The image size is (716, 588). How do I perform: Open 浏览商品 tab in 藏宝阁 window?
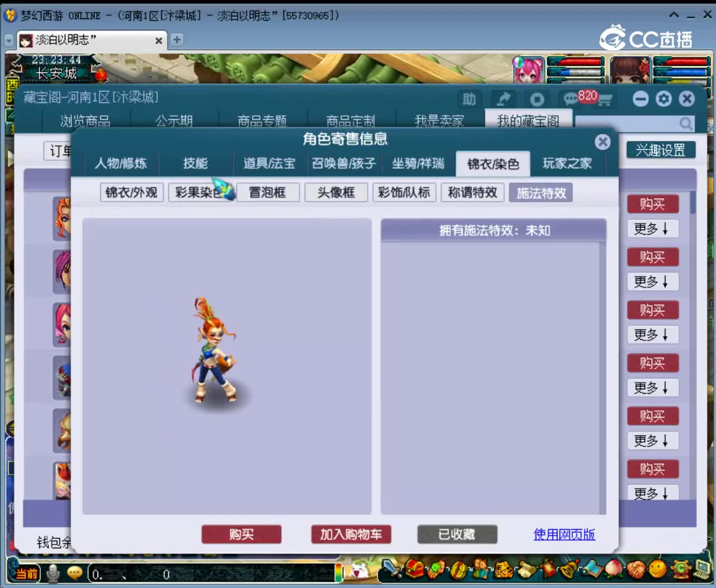86,121
